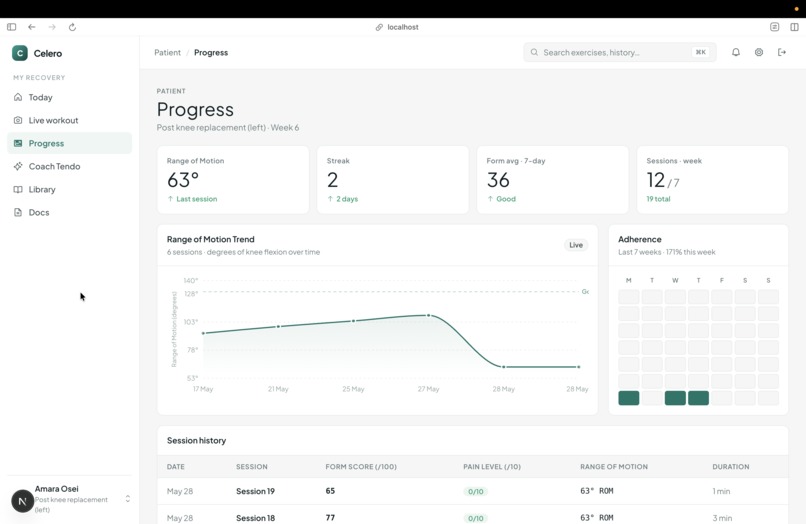Click Wednesday's filled adherence square
This screenshot has width=806, height=524.
point(675,398)
